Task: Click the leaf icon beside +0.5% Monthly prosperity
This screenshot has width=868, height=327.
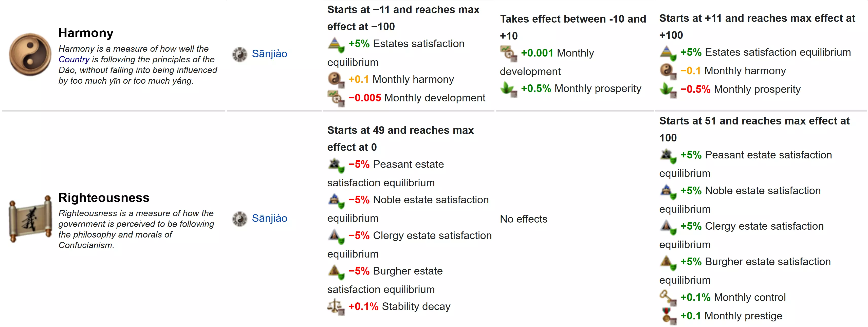Action: click(x=508, y=89)
